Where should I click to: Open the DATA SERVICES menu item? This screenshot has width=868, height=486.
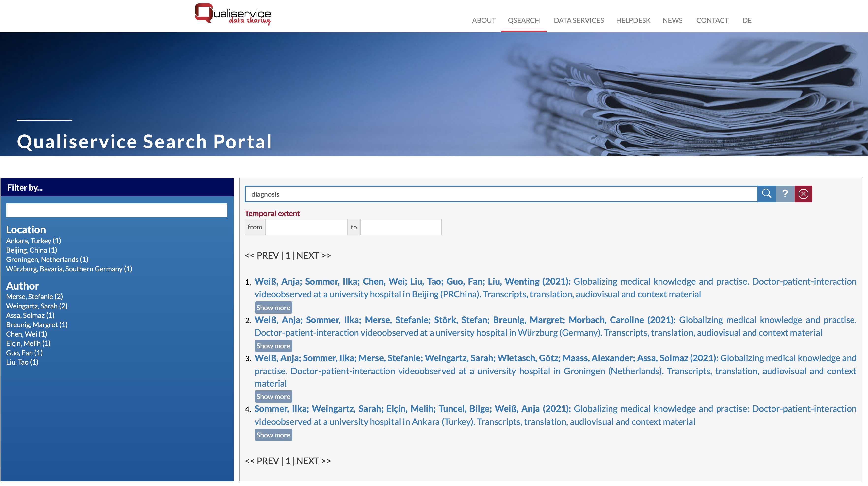click(579, 20)
